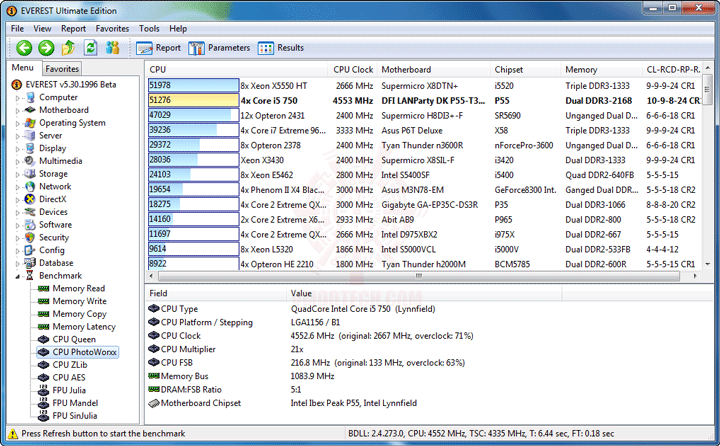
Task: Click the Display tree icon
Action: coord(30,148)
